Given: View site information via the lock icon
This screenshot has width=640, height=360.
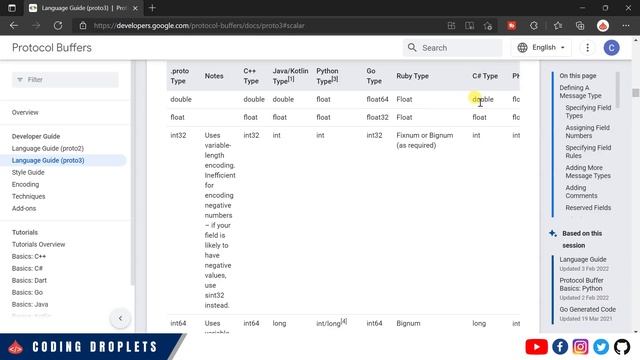Looking at the screenshot, I should point(83,25).
